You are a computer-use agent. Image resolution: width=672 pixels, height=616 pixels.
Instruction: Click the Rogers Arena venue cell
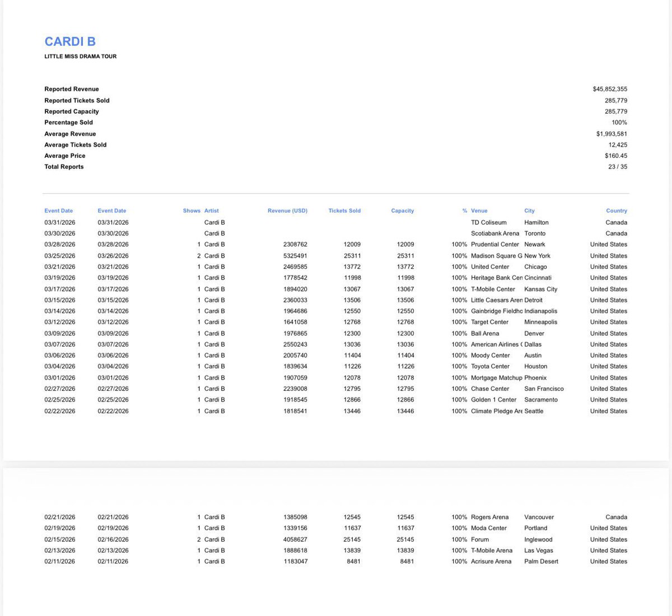[x=490, y=517]
